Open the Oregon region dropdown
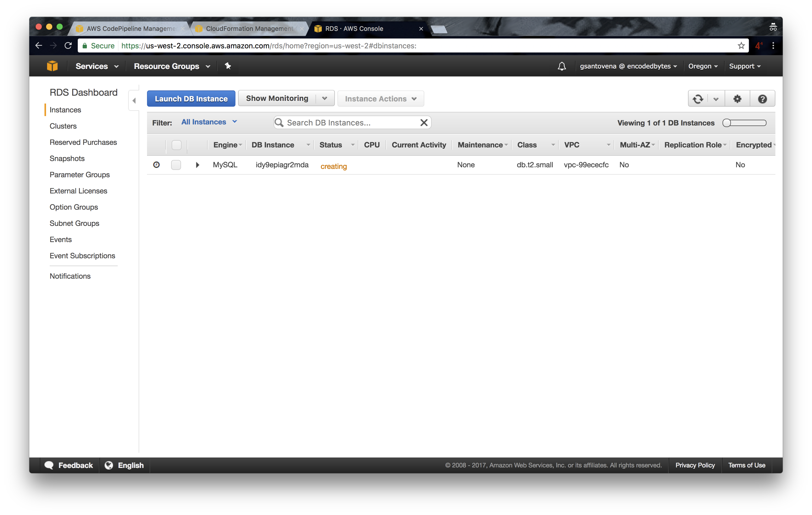Viewport: 812px width, 515px height. pos(703,66)
